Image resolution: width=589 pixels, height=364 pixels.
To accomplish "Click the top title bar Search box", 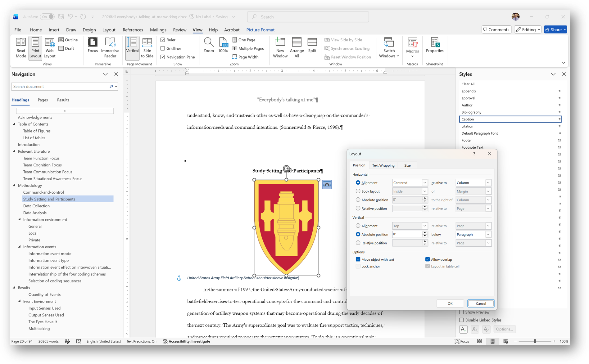I will (308, 17).
